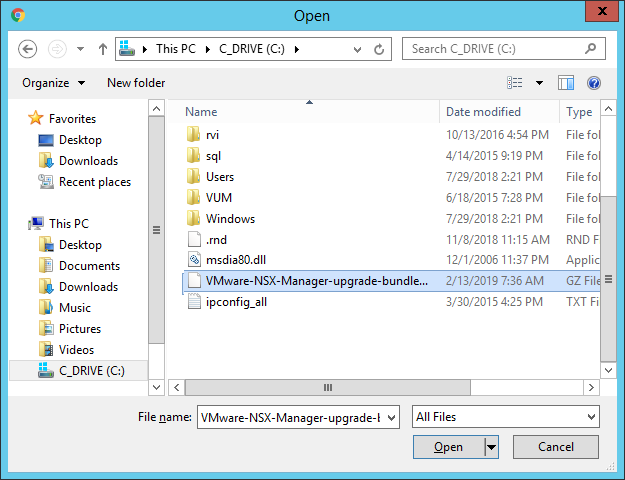Click the Cancel button

coord(556,447)
